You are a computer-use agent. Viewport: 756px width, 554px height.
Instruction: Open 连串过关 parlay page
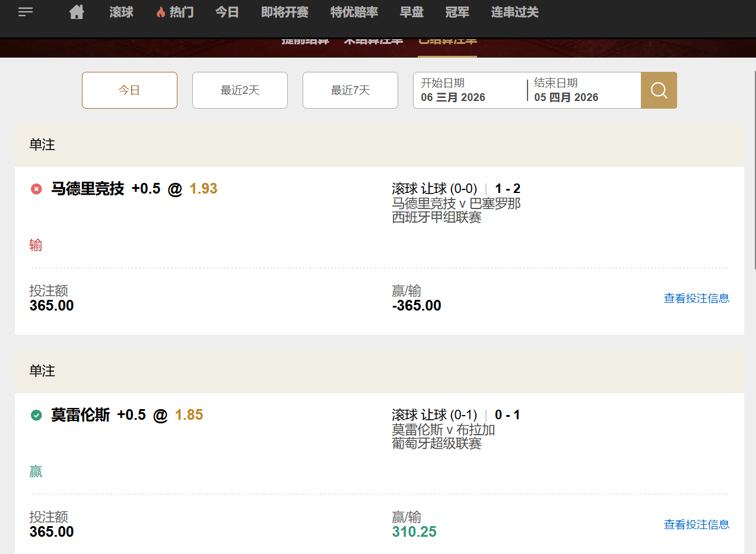(514, 12)
